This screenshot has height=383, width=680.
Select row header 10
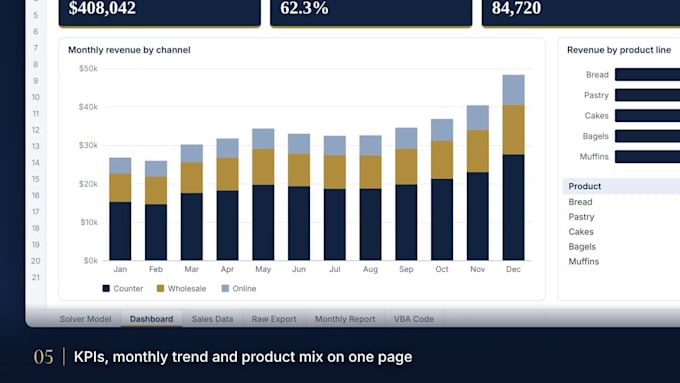pos(36,97)
